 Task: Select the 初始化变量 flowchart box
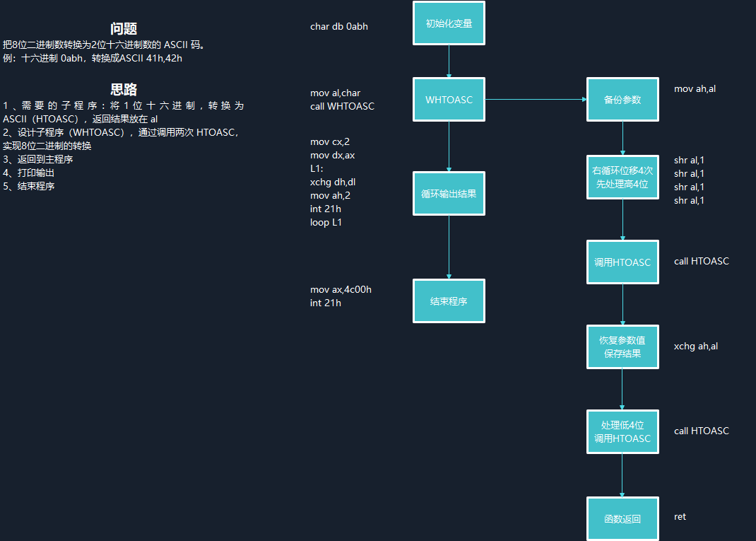click(x=449, y=23)
